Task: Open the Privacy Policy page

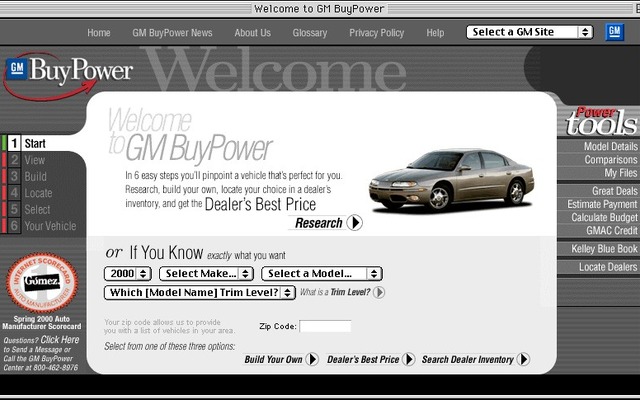Action: (x=376, y=33)
